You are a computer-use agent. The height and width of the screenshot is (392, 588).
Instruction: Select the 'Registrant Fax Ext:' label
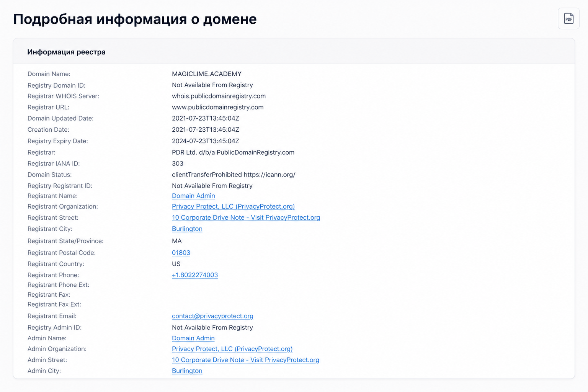tap(54, 304)
